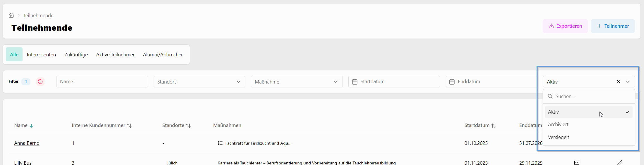644x165 pixels.
Task: Clear the Aktiv status selection
Action: [619, 82]
